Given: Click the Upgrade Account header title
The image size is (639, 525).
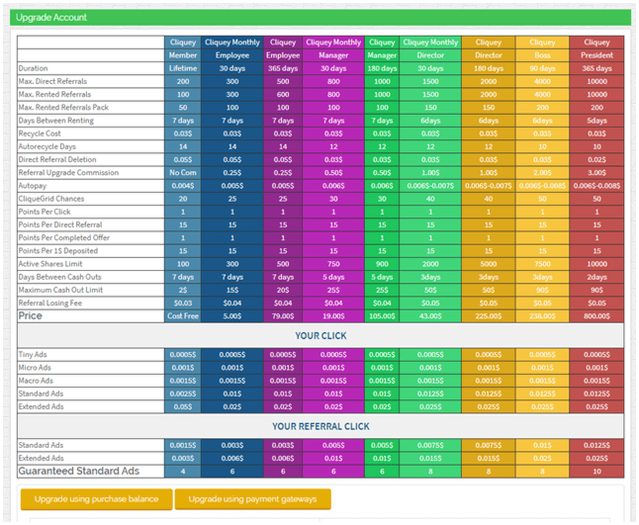Looking at the screenshot, I should [51, 18].
